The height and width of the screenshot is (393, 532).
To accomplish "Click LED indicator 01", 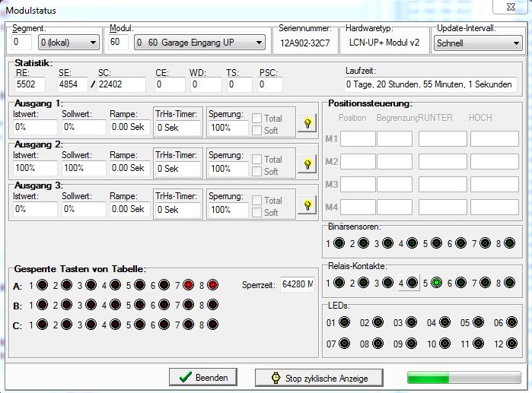I will click(345, 323).
